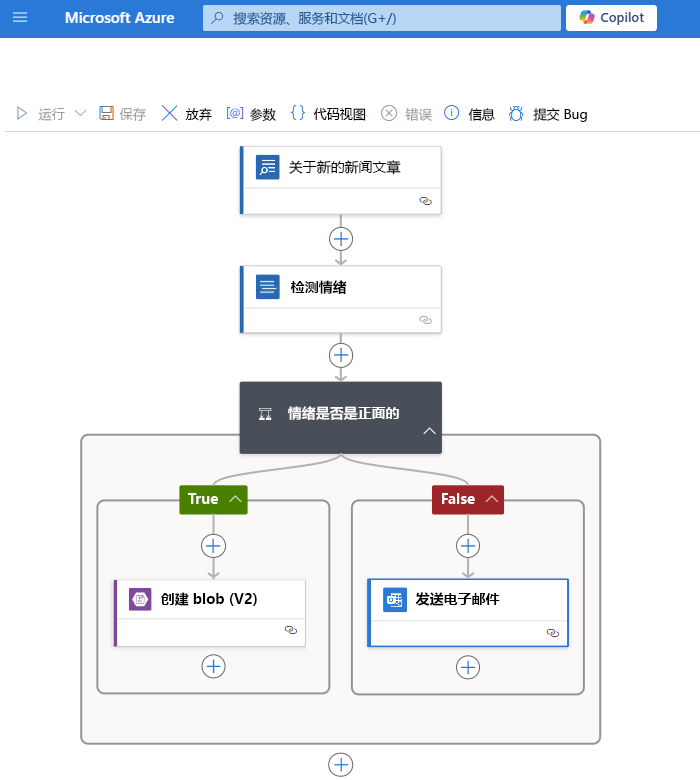This screenshot has width=700, height=780.
Task: Click the parameters [@] icon
Action: [x=235, y=113]
